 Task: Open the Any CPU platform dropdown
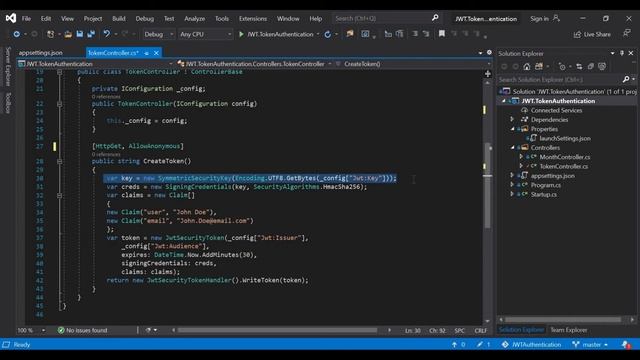click(x=205, y=34)
